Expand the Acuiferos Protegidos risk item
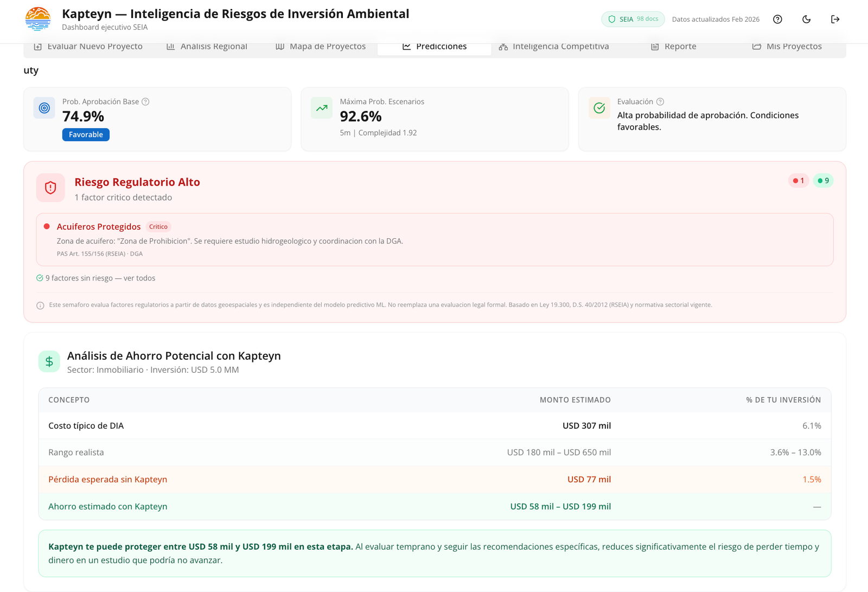868x592 pixels. (99, 227)
